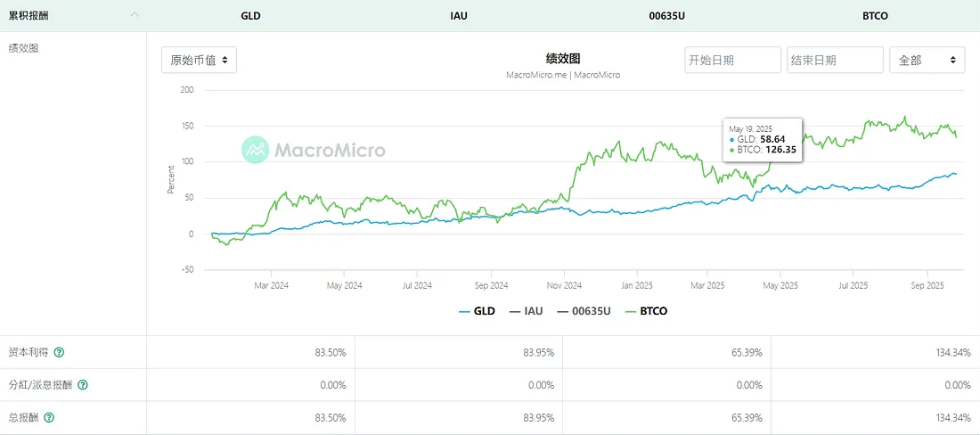
Task: Click the 绩效图 row label
Action: (x=23, y=48)
